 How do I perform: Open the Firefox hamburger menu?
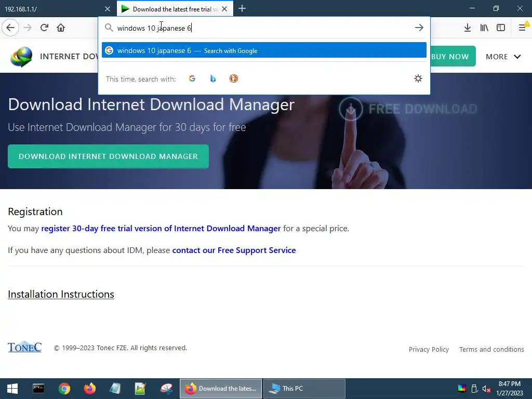tap(523, 28)
